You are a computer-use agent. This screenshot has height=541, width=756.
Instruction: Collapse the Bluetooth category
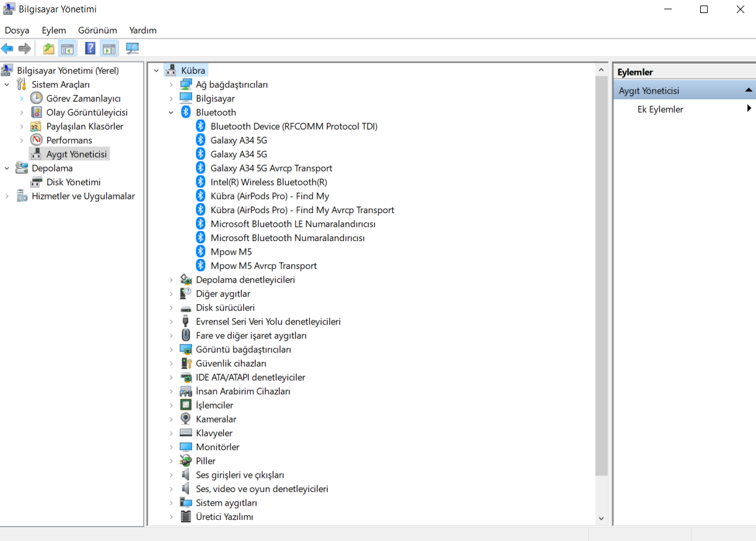(x=171, y=112)
